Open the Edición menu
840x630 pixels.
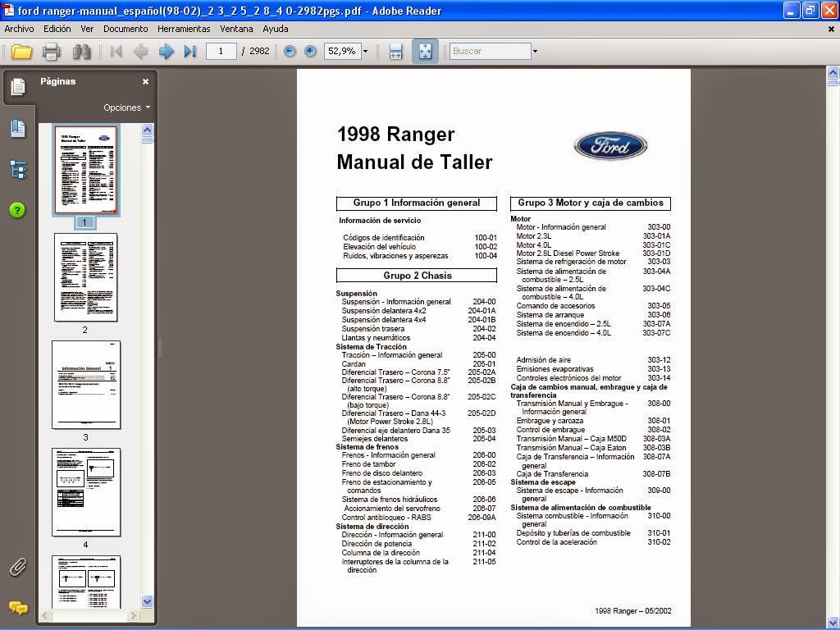pyautogui.click(x=57, y=29)
